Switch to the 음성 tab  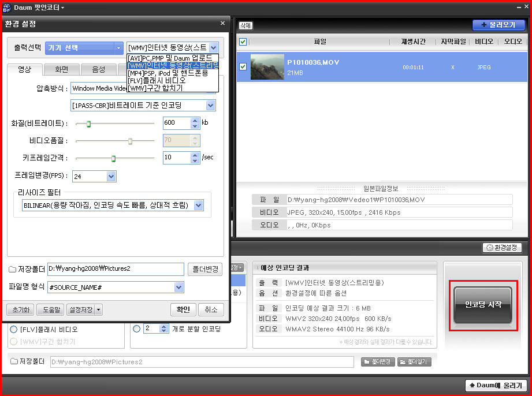point(99,69)
